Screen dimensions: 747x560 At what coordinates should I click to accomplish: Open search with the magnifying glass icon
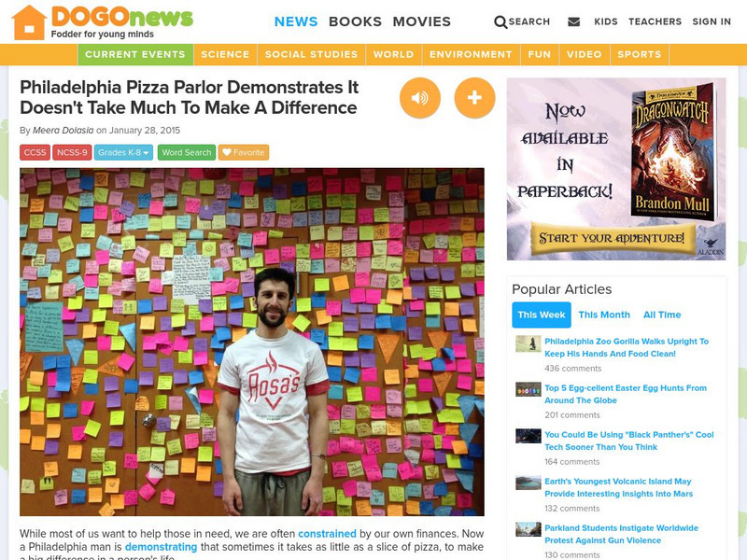tap(500, 21)
